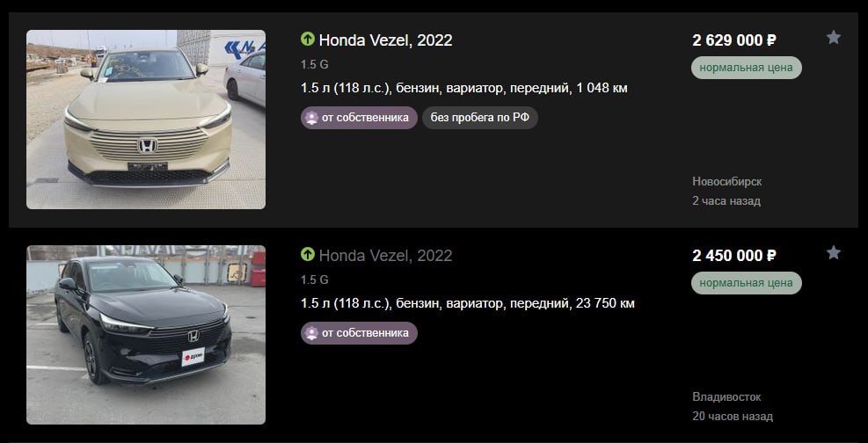Viewport: 868px width, 443px height.
Task: Click owner avatar icon in first listing badge
Action: 311,118
